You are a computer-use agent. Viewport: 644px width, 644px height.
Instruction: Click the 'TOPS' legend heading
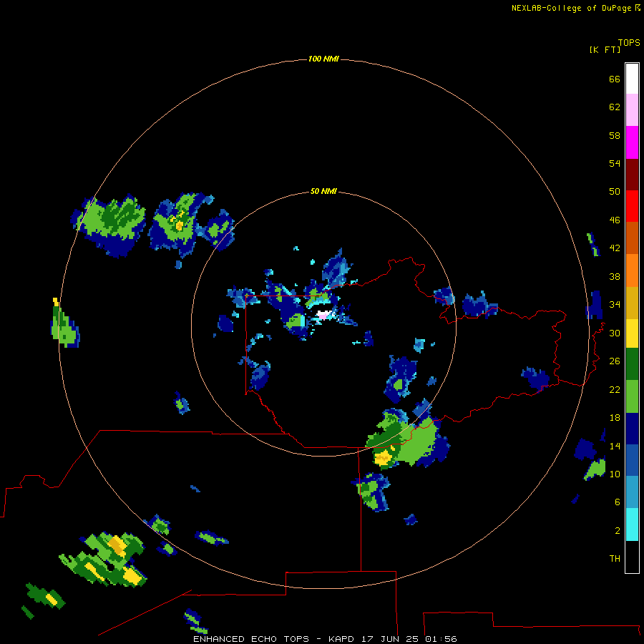click(x=629, y=43)
